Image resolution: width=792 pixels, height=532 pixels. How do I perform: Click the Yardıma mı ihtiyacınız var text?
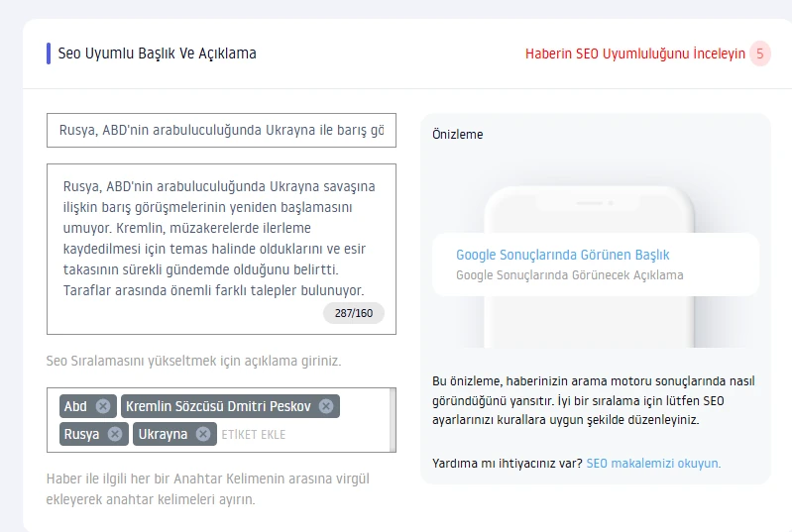508,464
